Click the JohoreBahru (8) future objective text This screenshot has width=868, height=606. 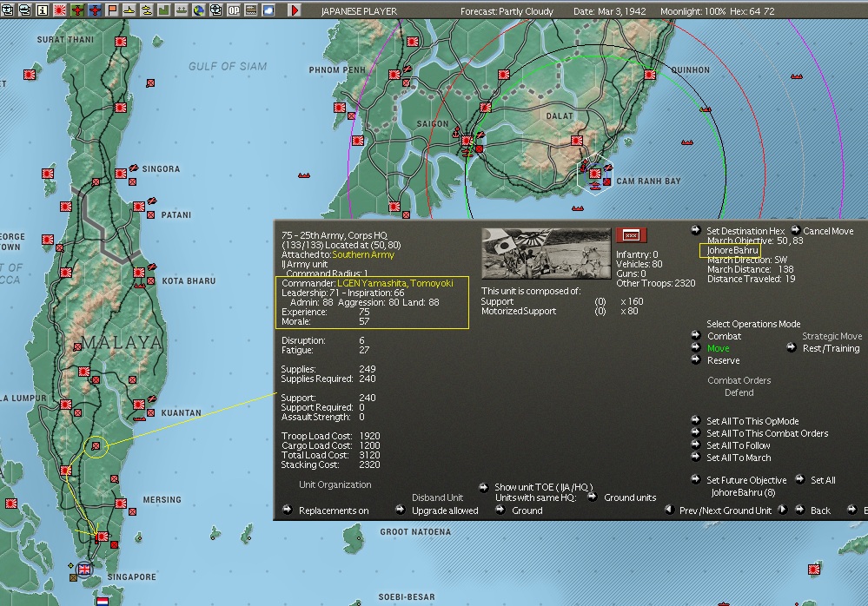click(743, 492)
